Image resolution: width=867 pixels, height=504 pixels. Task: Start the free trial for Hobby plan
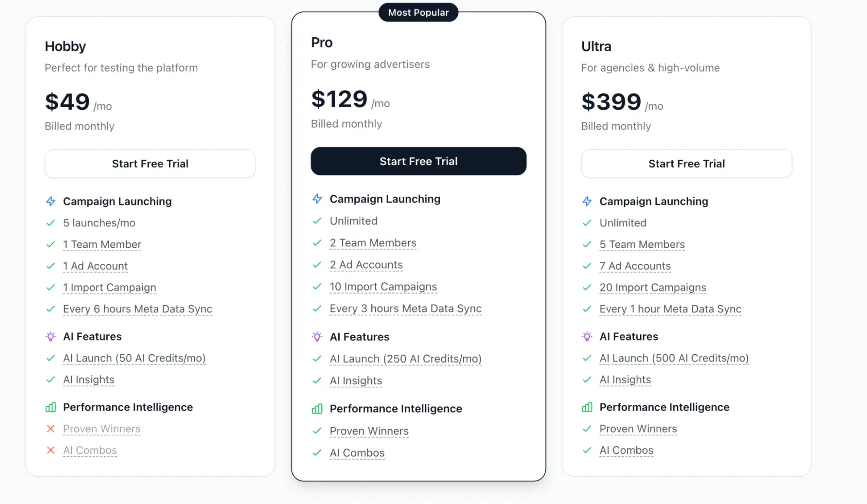pyautogui.click(x=150, y=164)
